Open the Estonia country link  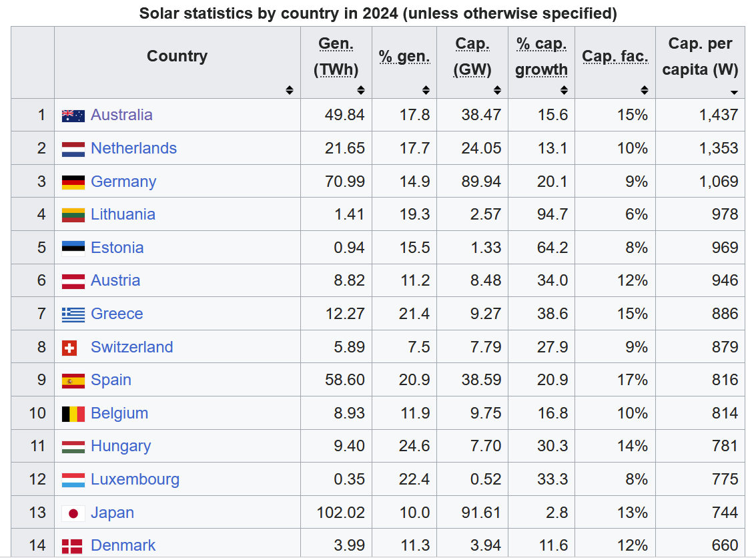point(117,248)
